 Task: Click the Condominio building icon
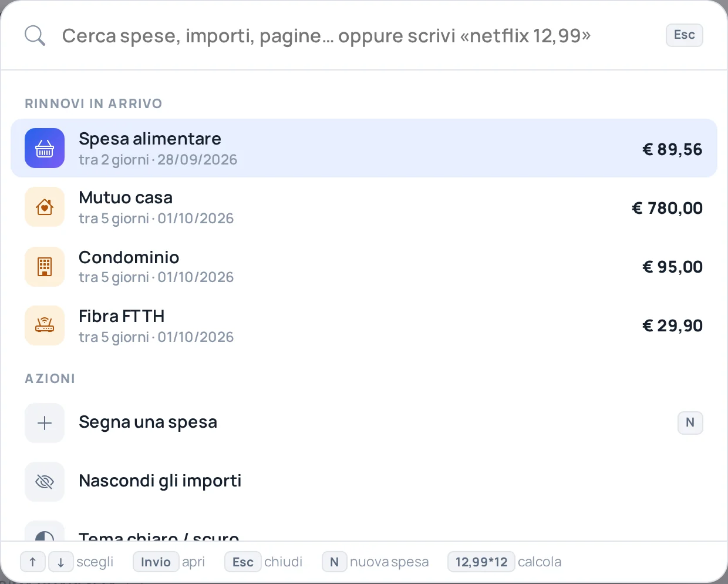pyautogui.click(x=45, y=267)
